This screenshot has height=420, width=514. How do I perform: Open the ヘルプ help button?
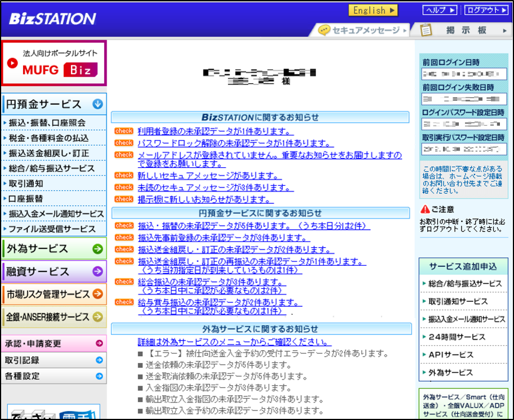pos(440,10)
